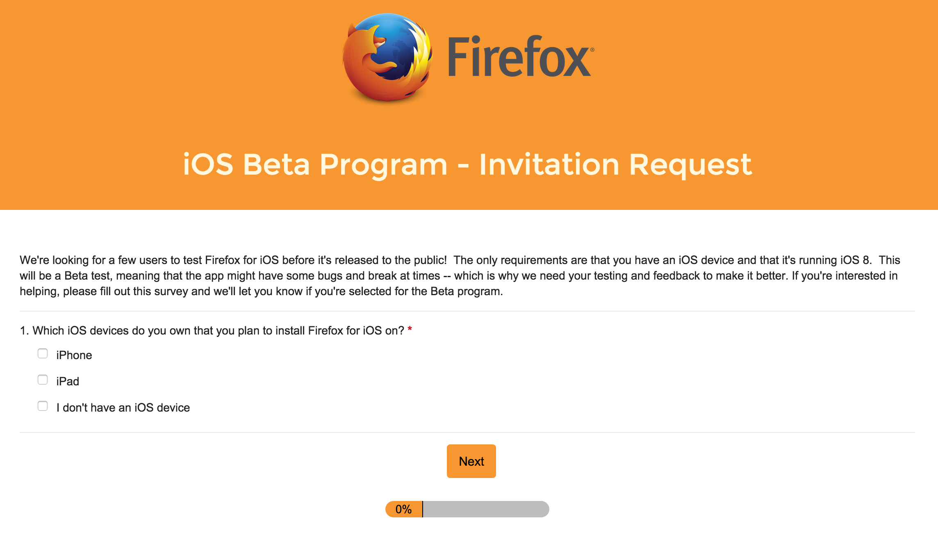The height and width of the screenshot is (560, 938).
Task: Click the Firefox globe logo
Action: (x=387, y=57)
